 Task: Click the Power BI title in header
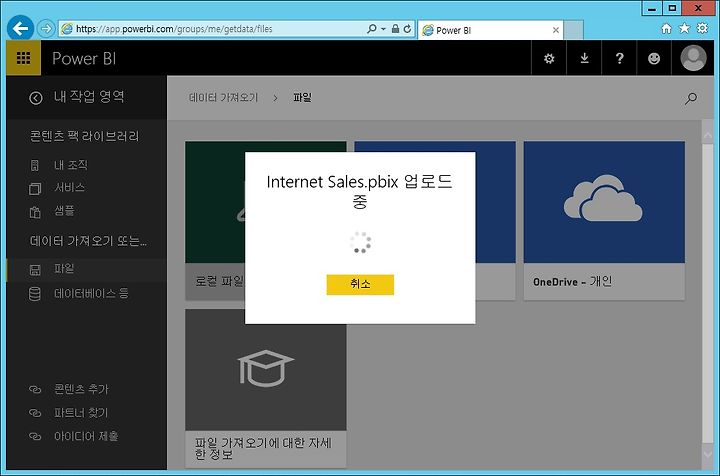(x=84, y=58)
